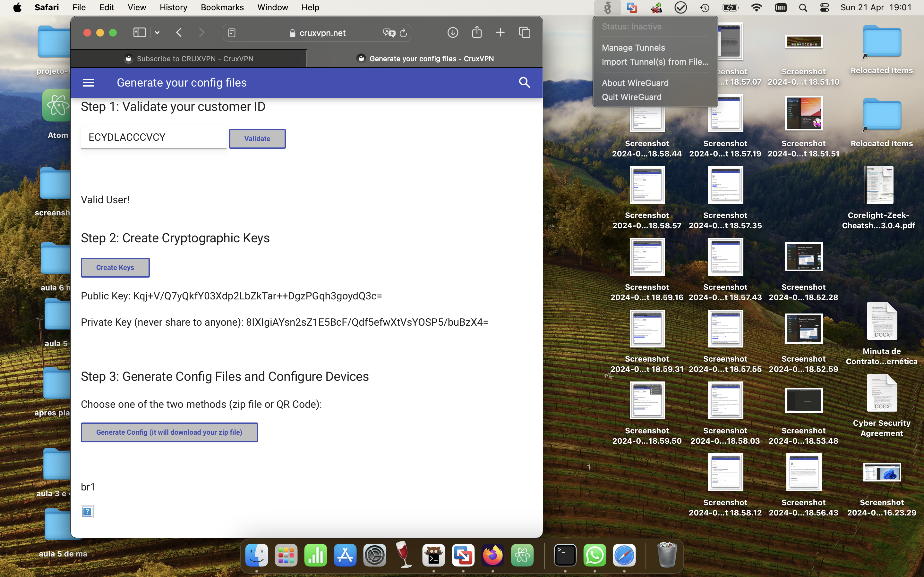Viewport: 924px width, 577px height.
Task: Show the tab overview
Action: tap(525, 32)
